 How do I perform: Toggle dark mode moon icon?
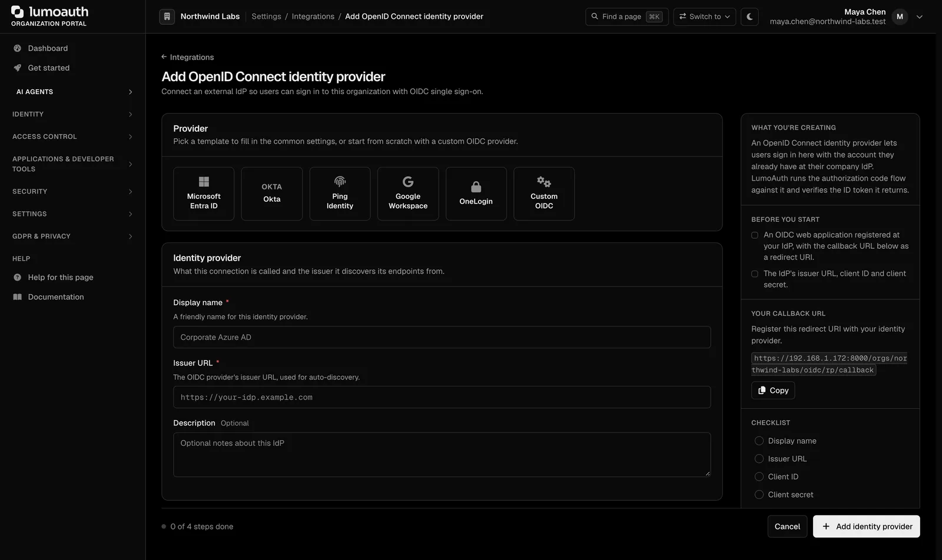point(749,16)
